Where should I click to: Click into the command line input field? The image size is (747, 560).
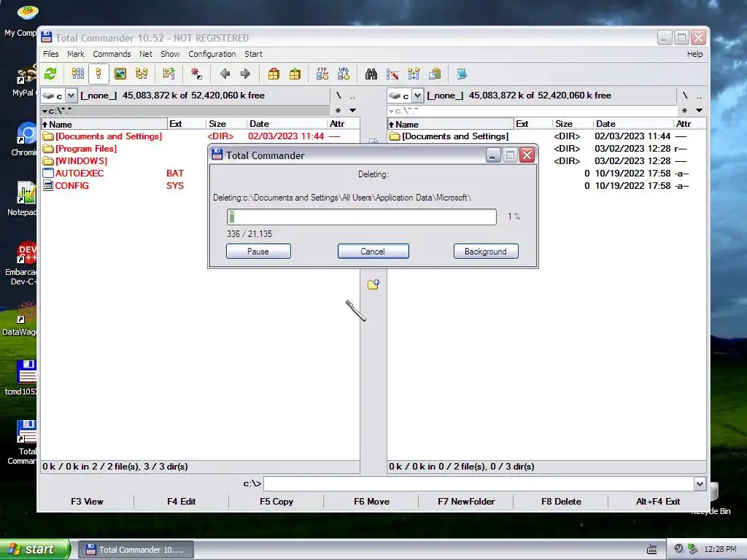click(479, 484)
